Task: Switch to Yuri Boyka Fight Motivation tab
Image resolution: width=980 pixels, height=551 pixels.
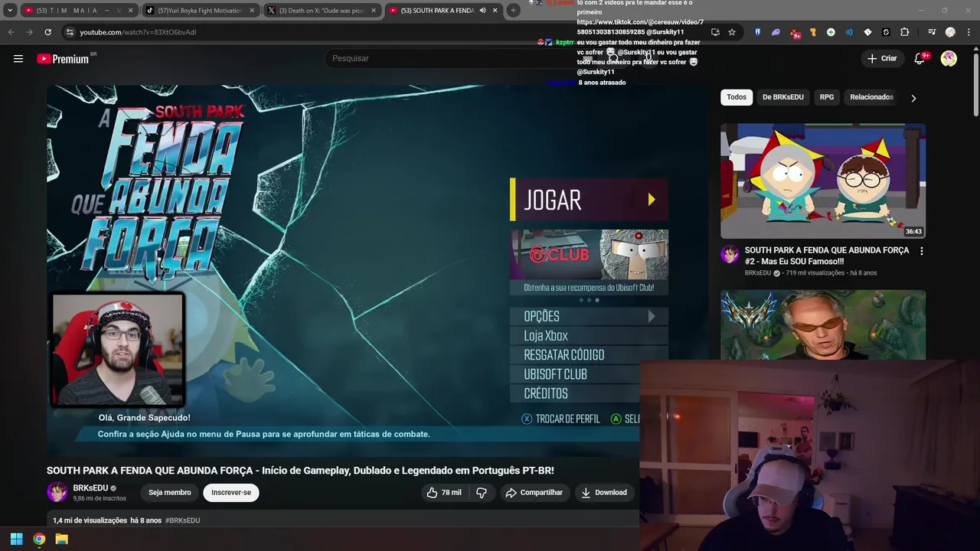Action: pos(199,10)
